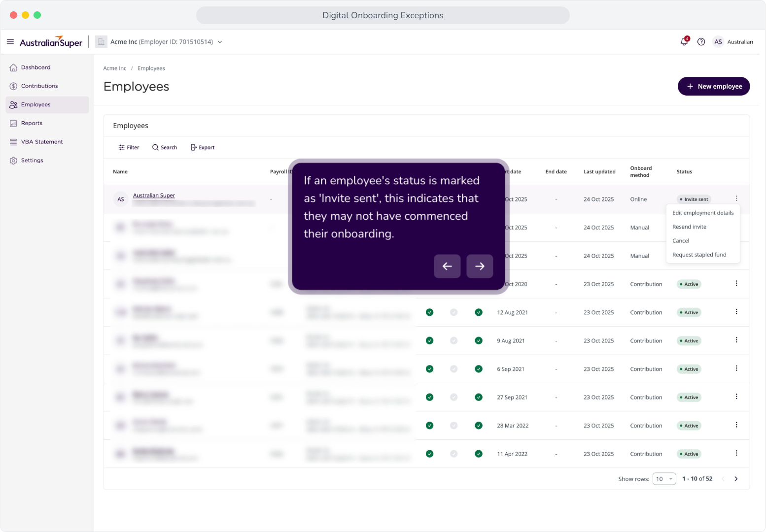Go back to previous tour step
The width and height of the screenshot is (766, 532).
point(447,266)
